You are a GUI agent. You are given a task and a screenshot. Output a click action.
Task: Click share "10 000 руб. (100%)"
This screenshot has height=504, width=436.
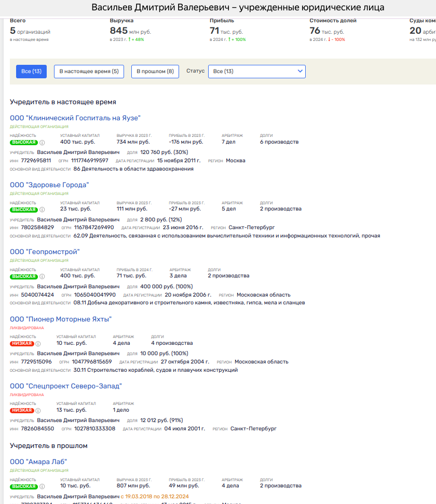coord(164,353)
